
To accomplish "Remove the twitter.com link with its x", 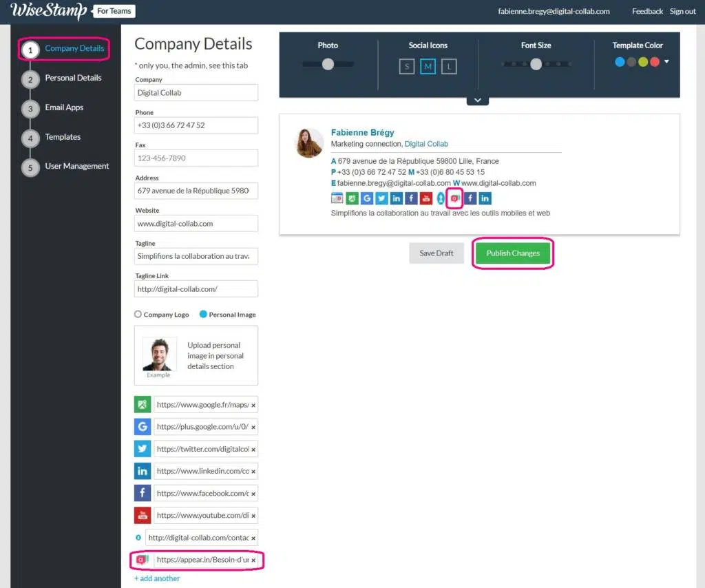I will [253, 450].
